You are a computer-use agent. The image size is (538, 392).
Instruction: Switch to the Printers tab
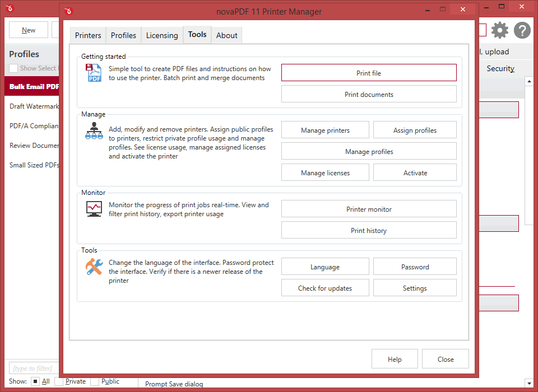tap(88, 35)
